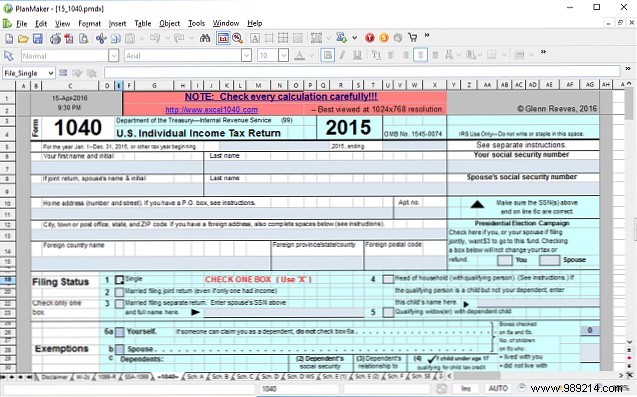
Task: Check Married filing separate return box
Action: 119,304
